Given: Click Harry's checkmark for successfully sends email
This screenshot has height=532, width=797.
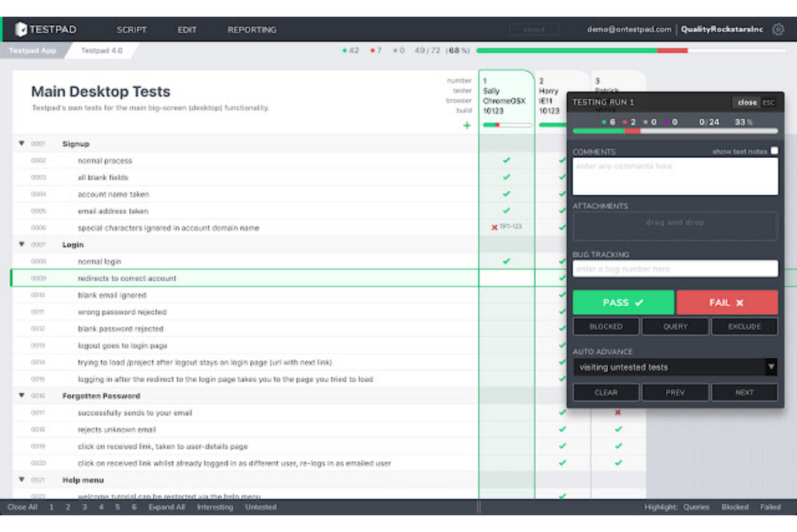Looking at the screenshot, I should coord(562,412).
